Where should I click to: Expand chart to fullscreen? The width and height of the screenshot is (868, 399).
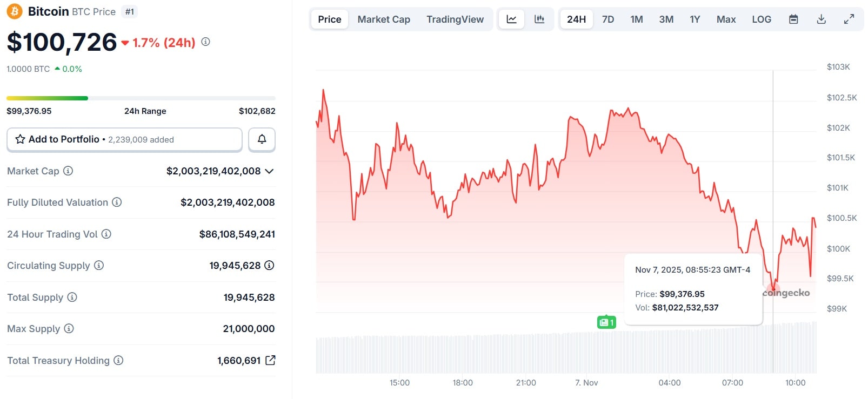[x=849, y=19]
